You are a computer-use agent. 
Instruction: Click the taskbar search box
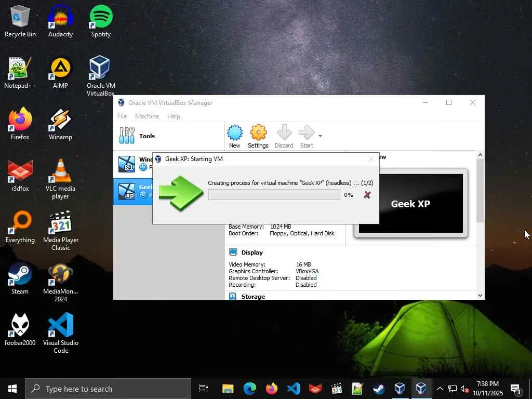tap(108, 389)
